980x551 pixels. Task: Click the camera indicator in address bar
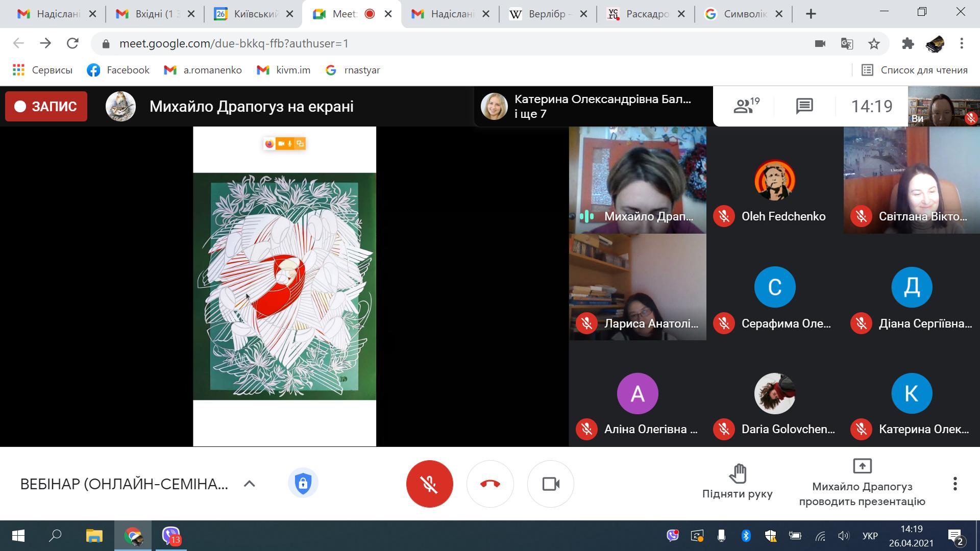point(820,44)
